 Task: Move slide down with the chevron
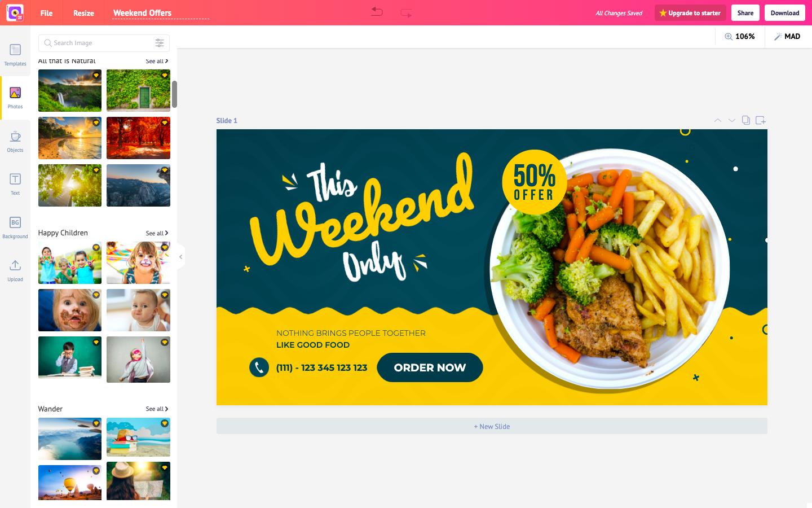tap(732, 120)
